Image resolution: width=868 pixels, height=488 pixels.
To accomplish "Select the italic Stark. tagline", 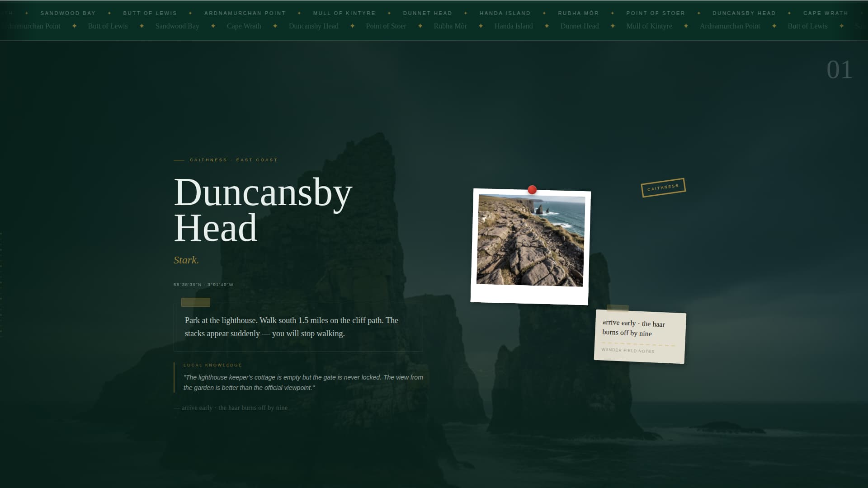I will (x=186, y=260).
